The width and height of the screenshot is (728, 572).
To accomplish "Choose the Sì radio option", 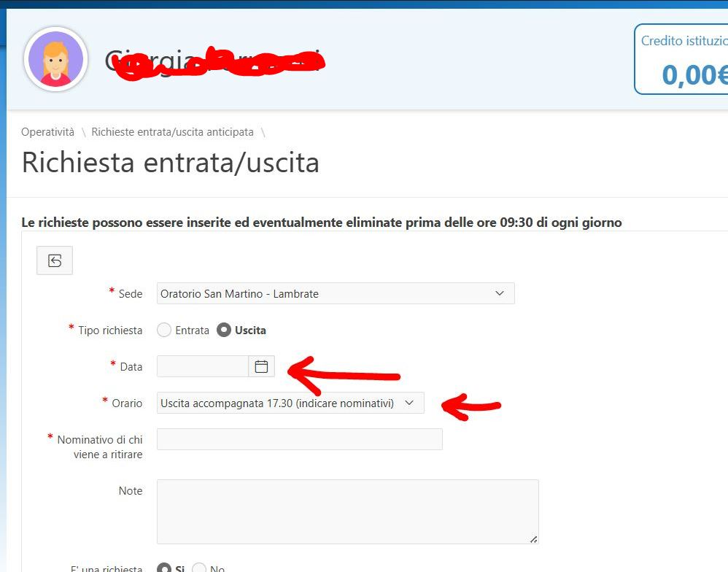I will [164, 568].
